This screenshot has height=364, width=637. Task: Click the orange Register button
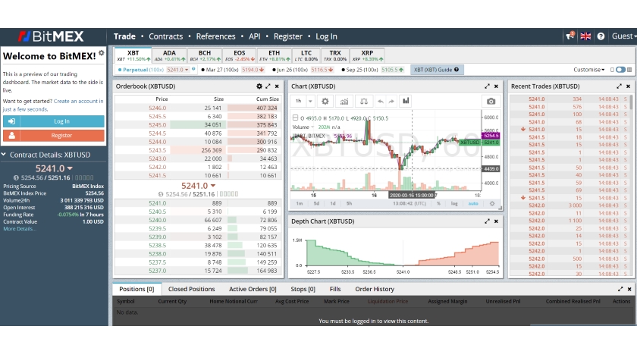54,135
